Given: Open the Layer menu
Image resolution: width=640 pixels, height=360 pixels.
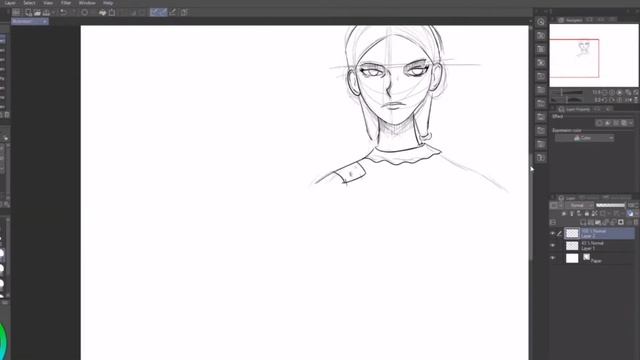Looking at the screenshot, I should 10,3.
